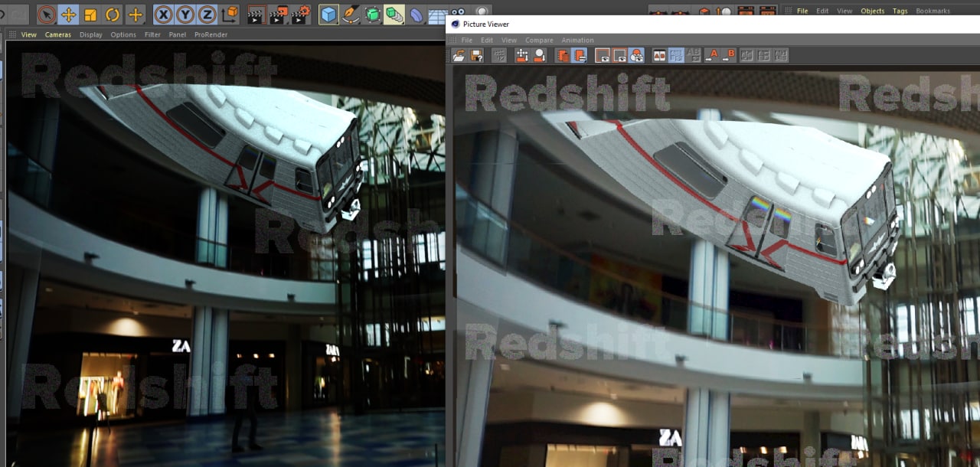Toggle highlighted multi-pass eye icon
Screen dimensions: 980x467
636,55
